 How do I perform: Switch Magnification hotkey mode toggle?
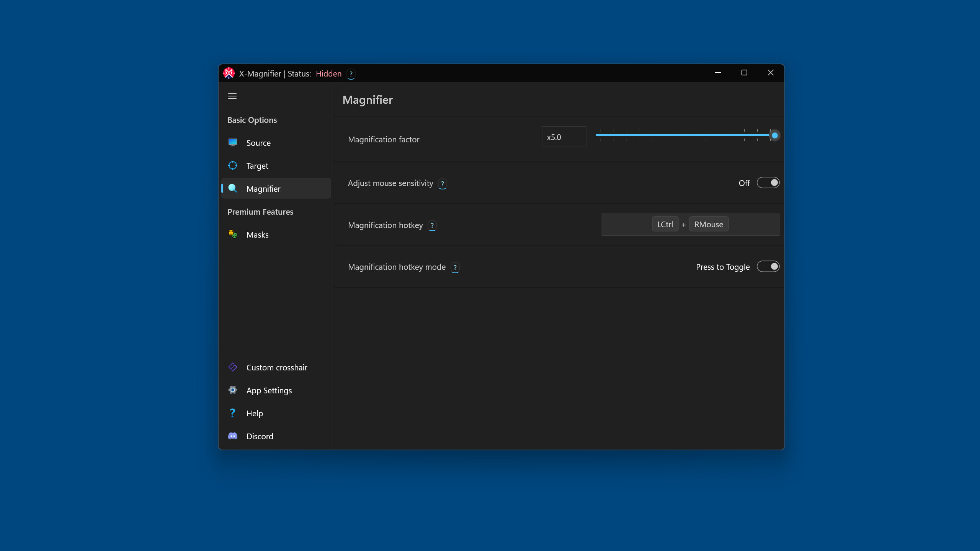pos(768,266)
